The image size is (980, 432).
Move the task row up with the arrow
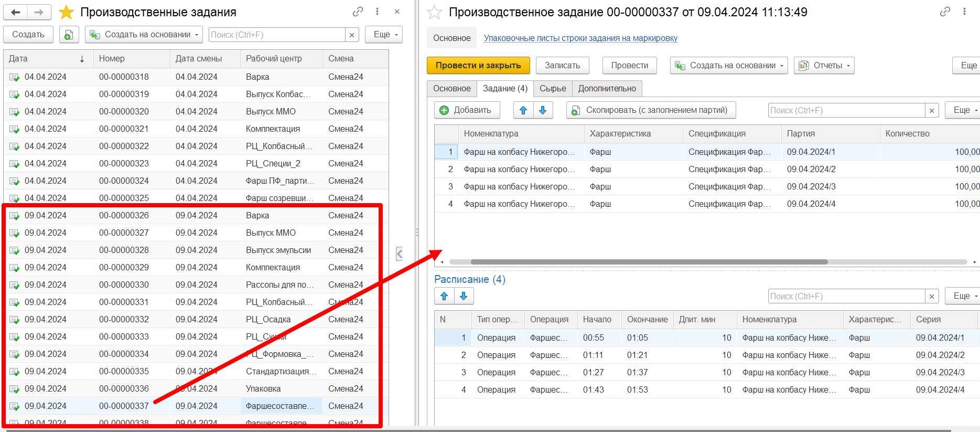pyautogui.click(x=523, y=110)
